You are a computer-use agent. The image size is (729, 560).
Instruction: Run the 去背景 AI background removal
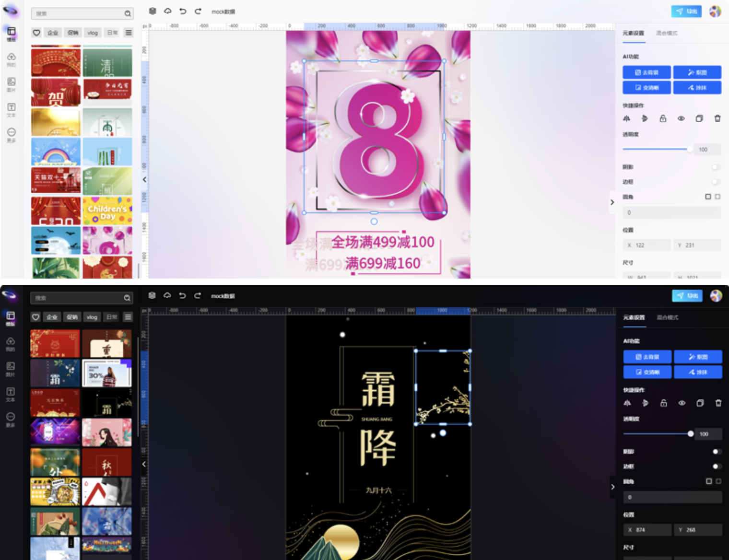point(647,72)
